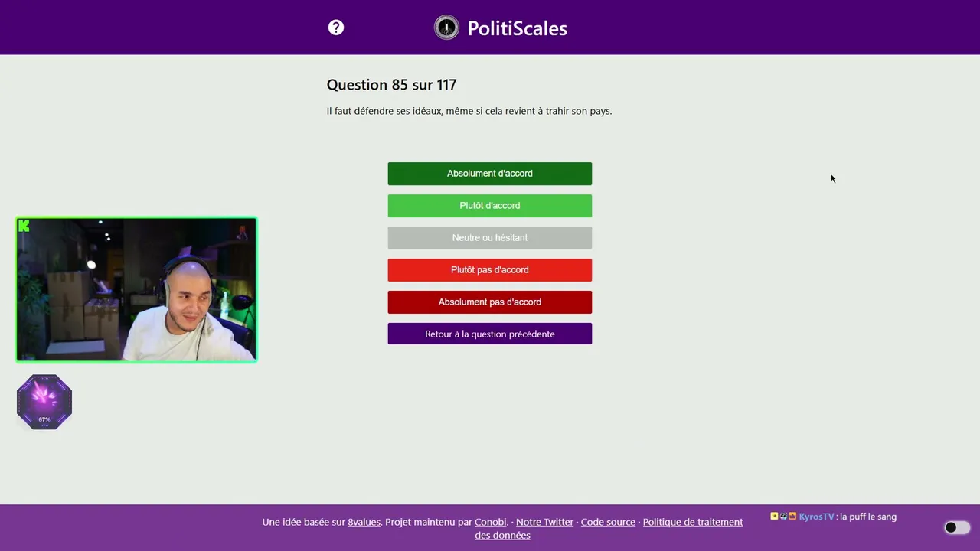The height and width of the screenshot is (551, 980).
Task: Open the "Notre Twitter" link
Action: (x=544, y=522)
